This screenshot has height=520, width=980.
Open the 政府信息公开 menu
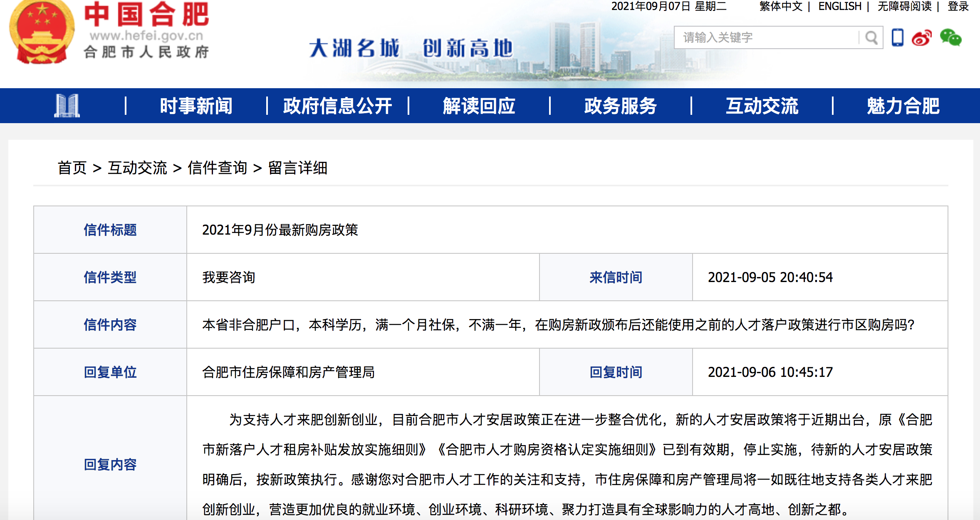pyautogui.click(x=337, y=106)
